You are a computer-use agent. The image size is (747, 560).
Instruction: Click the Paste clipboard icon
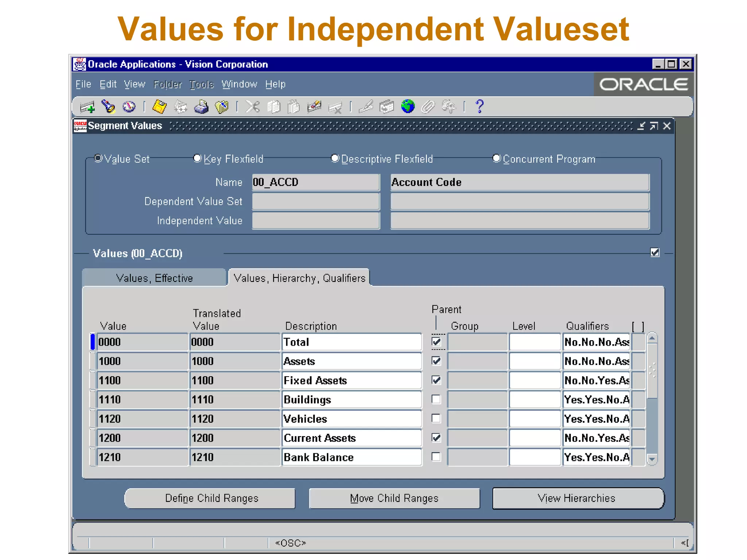[294, 107]
